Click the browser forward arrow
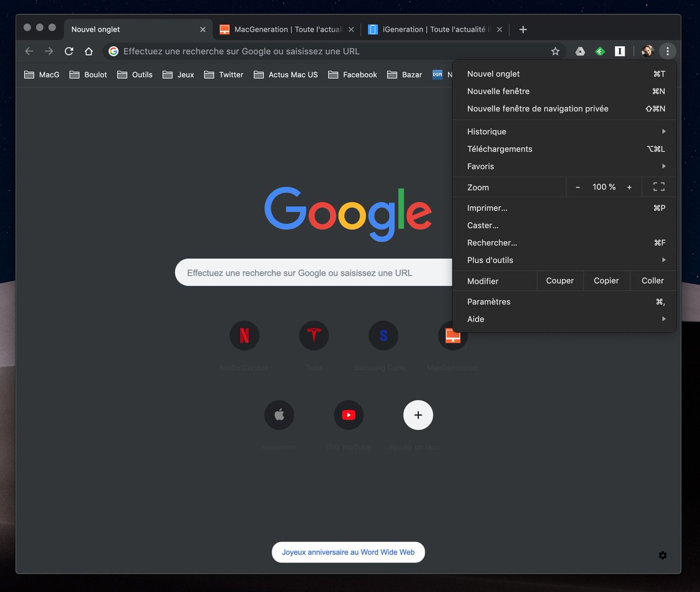This screenshot has height=592, width=700. click(49, 51)
